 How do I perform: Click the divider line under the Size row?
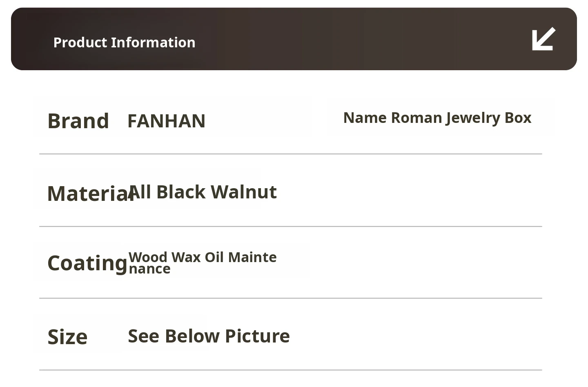click(x=290, y=370)
